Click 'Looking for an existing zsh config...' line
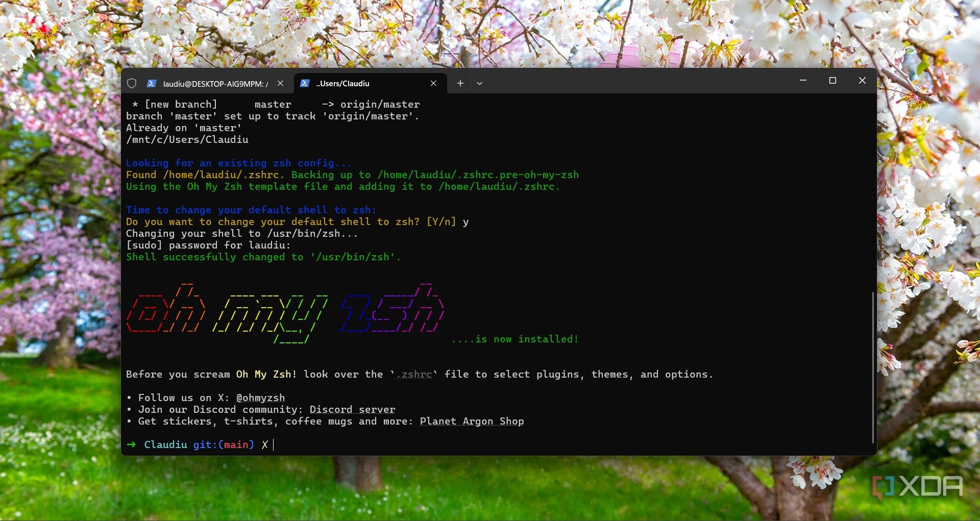 click(x=239, y=163)
